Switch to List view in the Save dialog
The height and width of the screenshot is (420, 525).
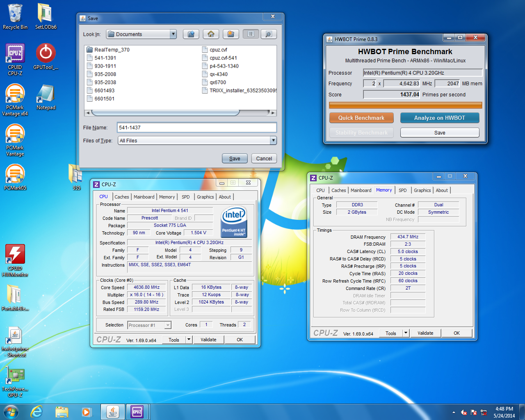click(x=251, y=34)
